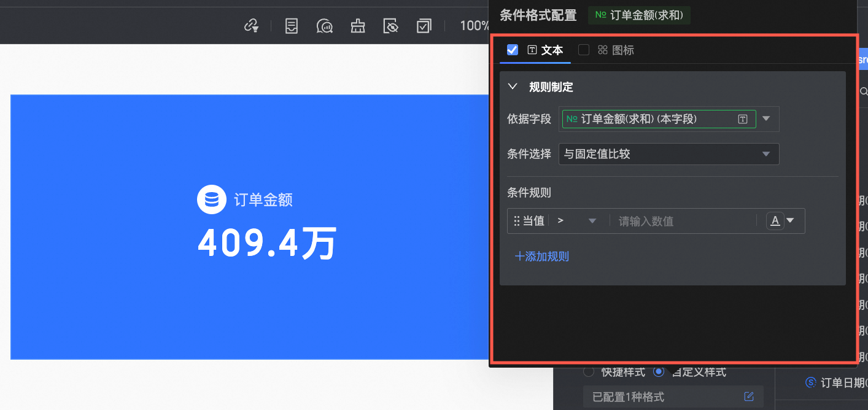Click the stacked checkbox multi-select icon
This screenshot has width=868, height=410.
(x=424, y=26)
